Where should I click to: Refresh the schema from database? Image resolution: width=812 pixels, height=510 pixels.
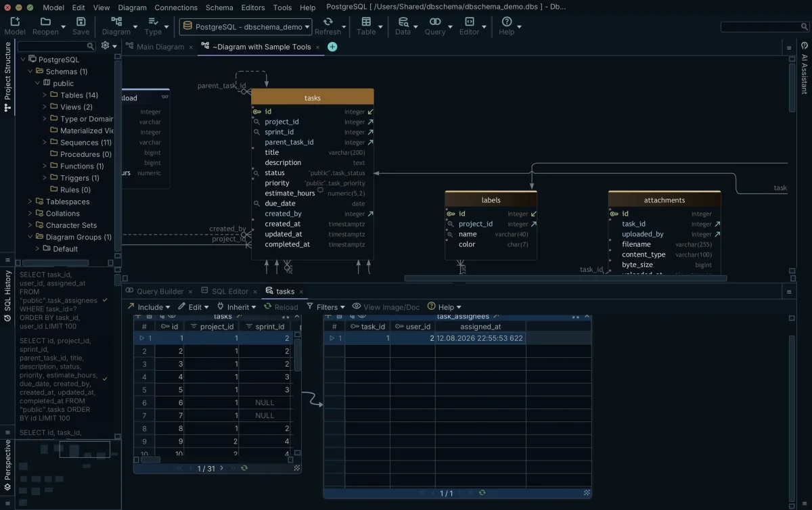tap(328, 22)
